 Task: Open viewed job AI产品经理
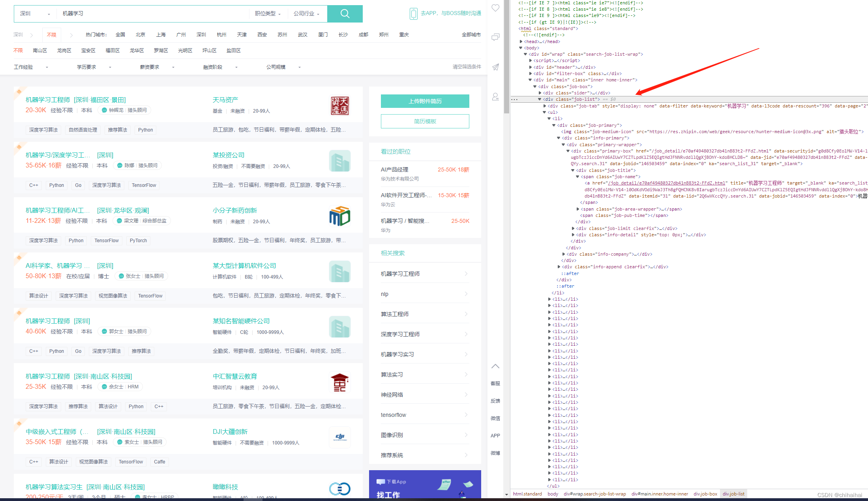point(394,170)
